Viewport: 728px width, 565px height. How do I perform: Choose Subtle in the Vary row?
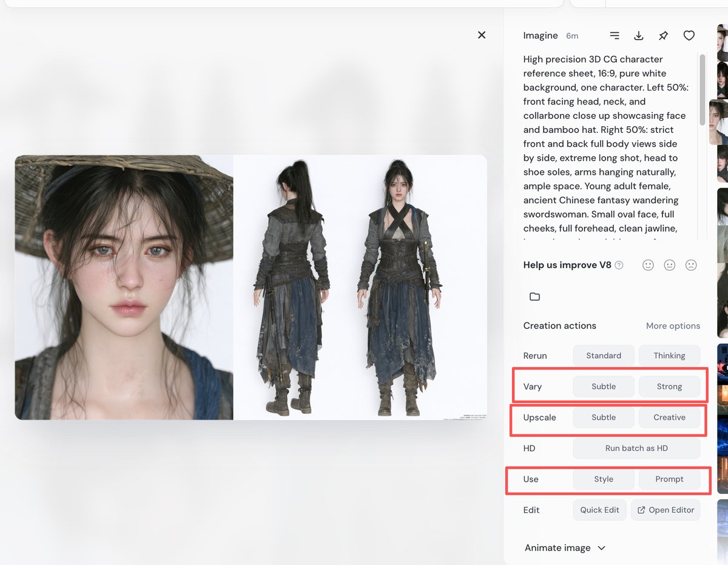(604, 387)
